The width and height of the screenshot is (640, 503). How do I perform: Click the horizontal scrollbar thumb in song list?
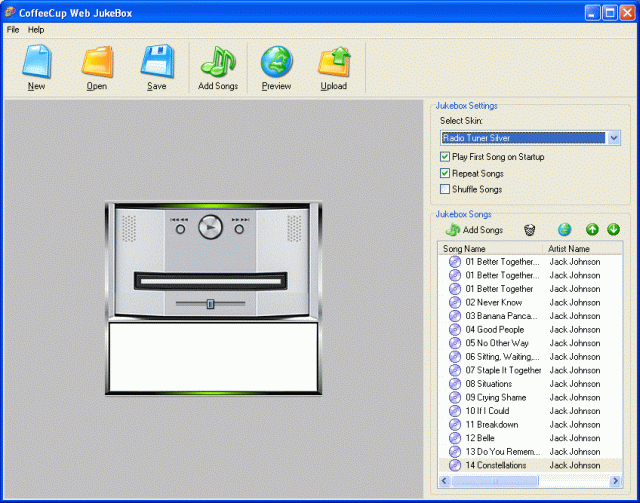coord(495,481)
